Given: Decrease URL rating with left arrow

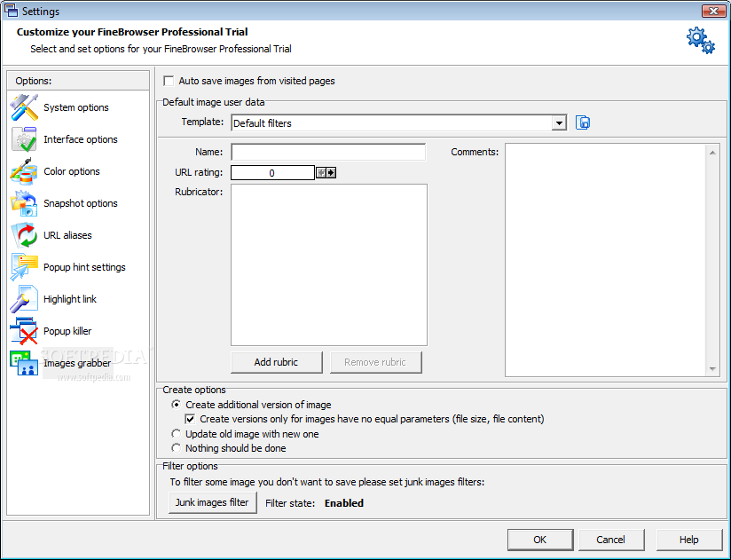Looking at the screenshot, I should (321, 173).
